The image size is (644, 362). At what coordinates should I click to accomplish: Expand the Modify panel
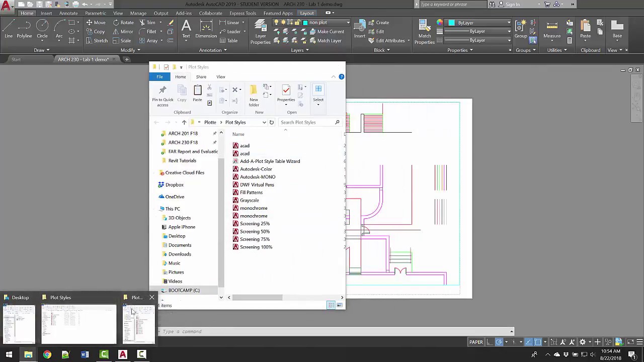click(130, 50)
